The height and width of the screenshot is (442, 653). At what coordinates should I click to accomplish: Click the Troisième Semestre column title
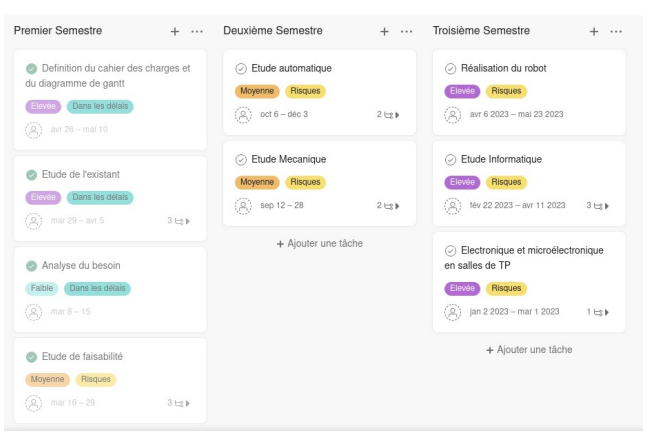point(481,31)
